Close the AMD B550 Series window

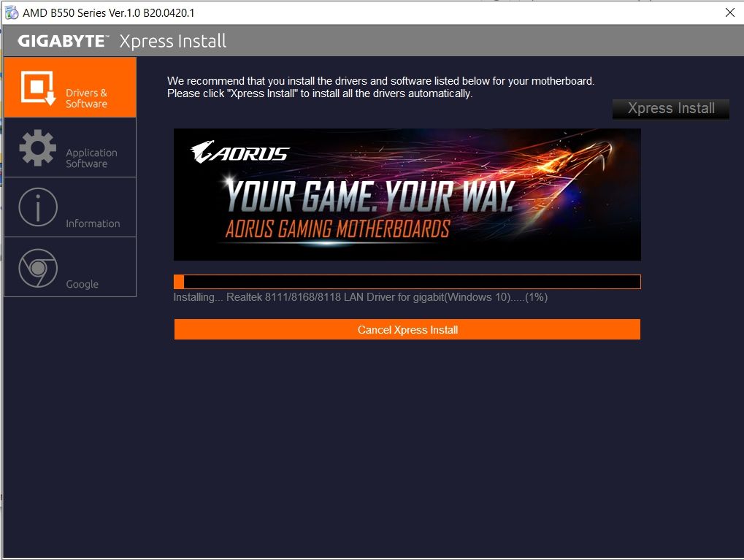click(730, 12)
